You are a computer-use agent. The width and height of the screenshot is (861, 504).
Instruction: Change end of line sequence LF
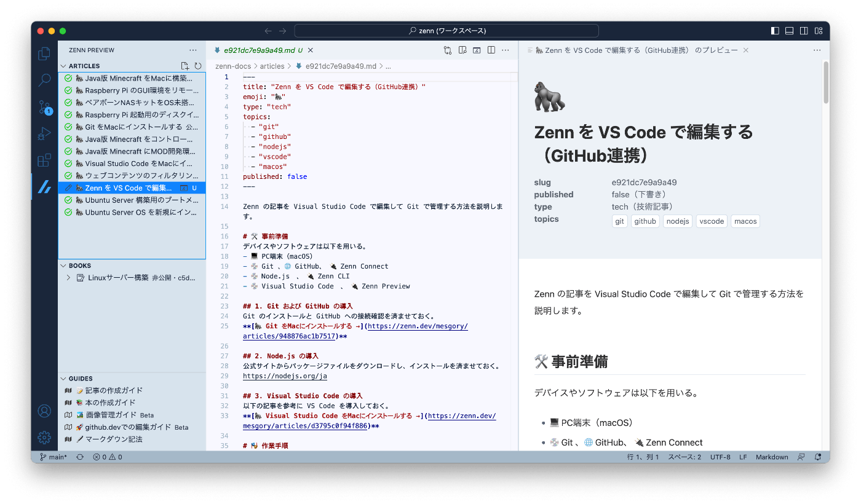coord(743,457)
